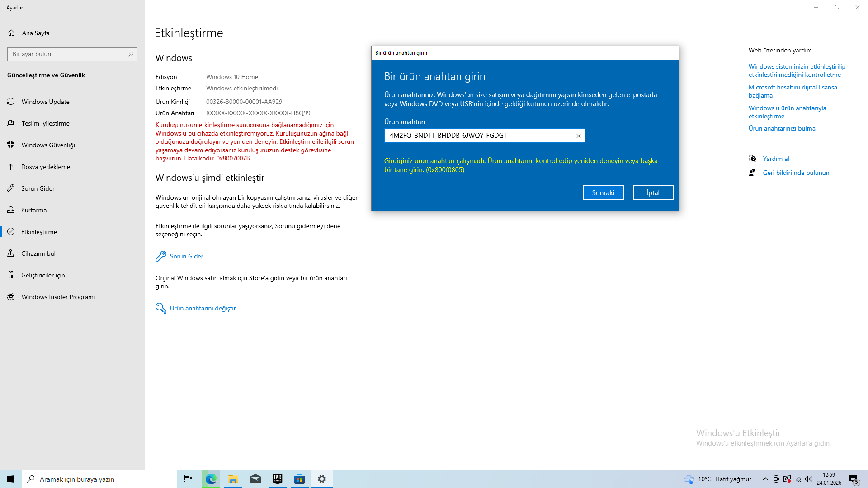Click the 'Yardım al' link
Image resolution: width=868 pixels, height=488 pixels.
point(776,159)
